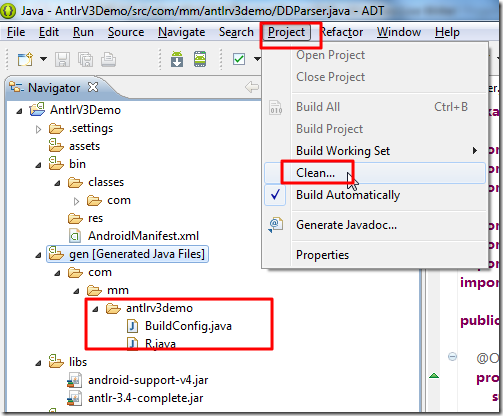503x416 pixels.
Task: Toggle the Build Automatically checkmark
Action: [x=275, y=195]
